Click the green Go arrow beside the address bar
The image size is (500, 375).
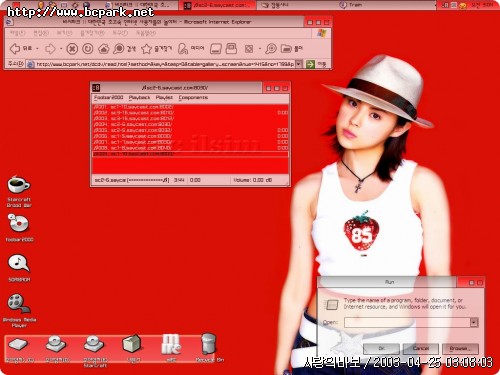(310, 64)
